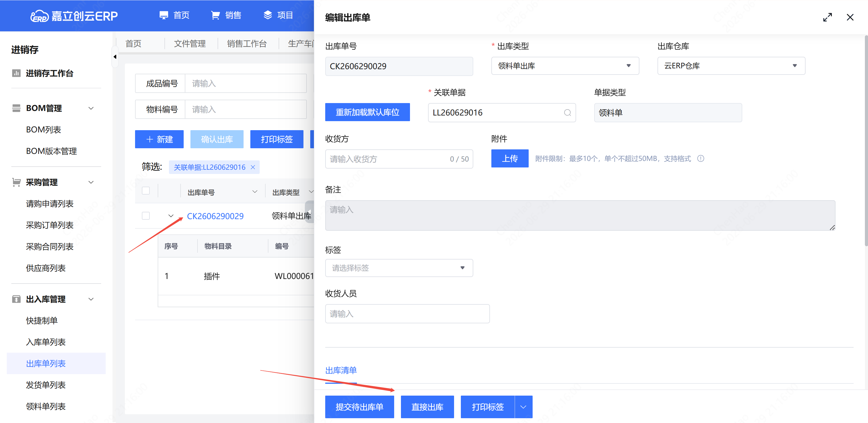Click the 收货方 input field
The height and width of the screenshot is (423, 868).
(399, 159)
